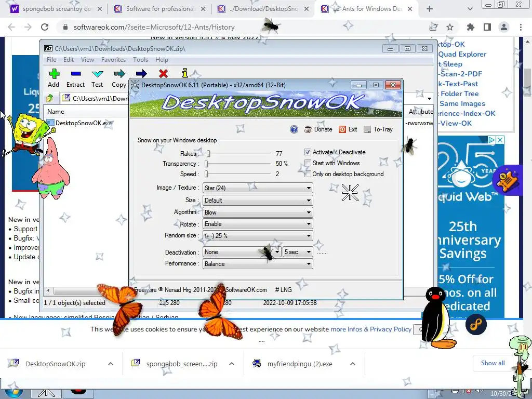Open File menu in 7-Zip
532x399 pixels.
[x=51, y=60]
